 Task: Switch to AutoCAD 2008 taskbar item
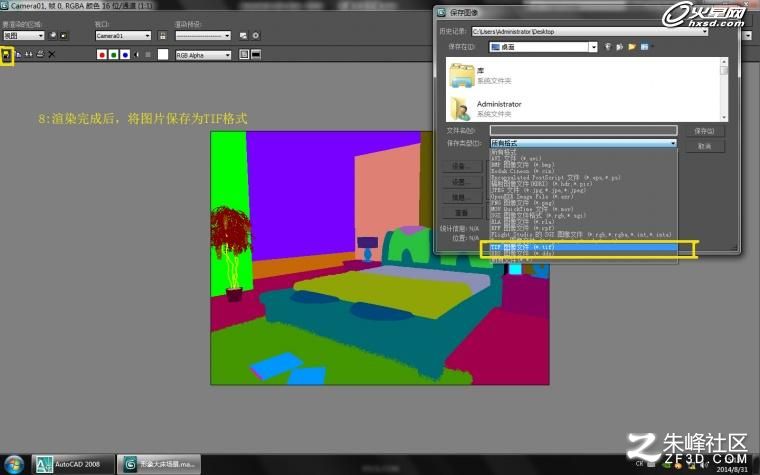point(73,464)
